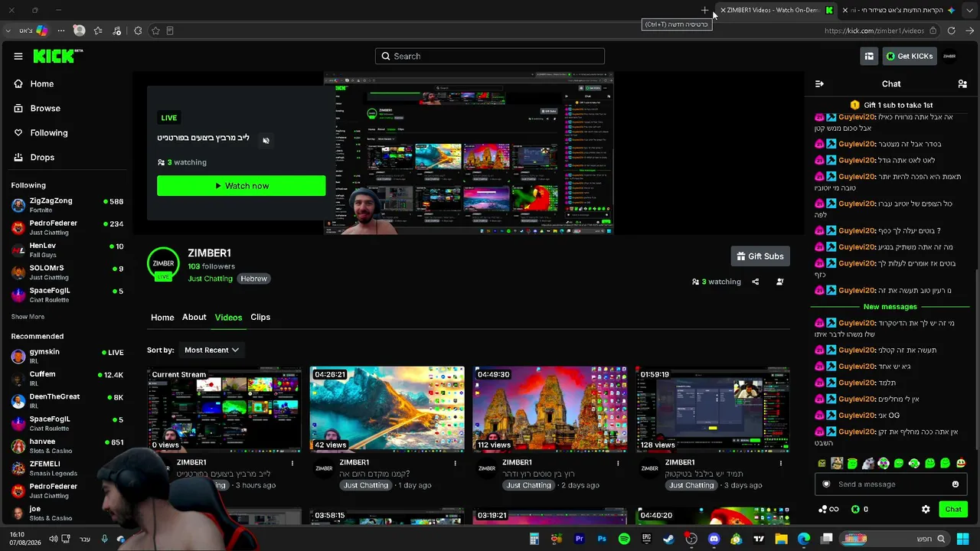The height and width of the screenshot is (551, 980).
Task: Select the Videos tab
Action: 228,318
